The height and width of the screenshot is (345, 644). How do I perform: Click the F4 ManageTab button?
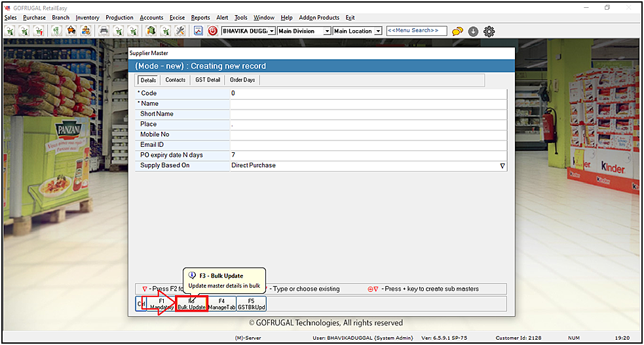click(222, 304)
